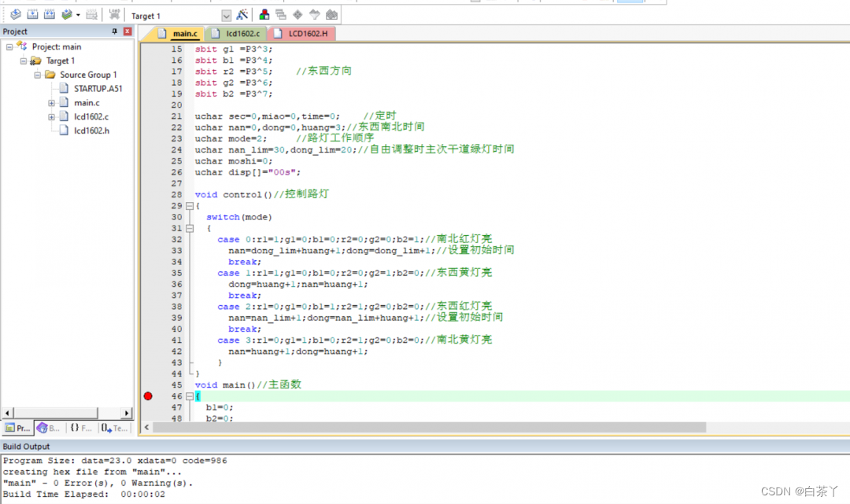The image size is (850, 504).
Task: Select Source Group 1 folder label
Action: pyautogui.click(x=88, y=75)
